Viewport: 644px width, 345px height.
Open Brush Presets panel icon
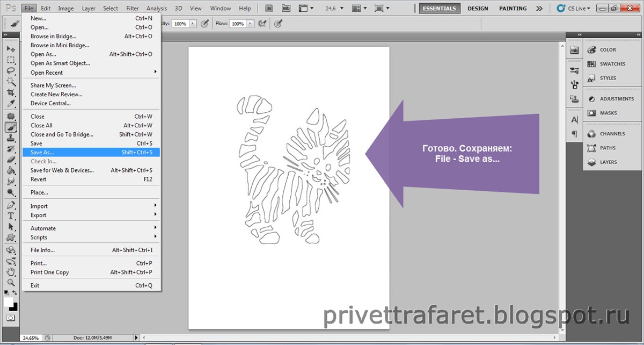(574, 70)
